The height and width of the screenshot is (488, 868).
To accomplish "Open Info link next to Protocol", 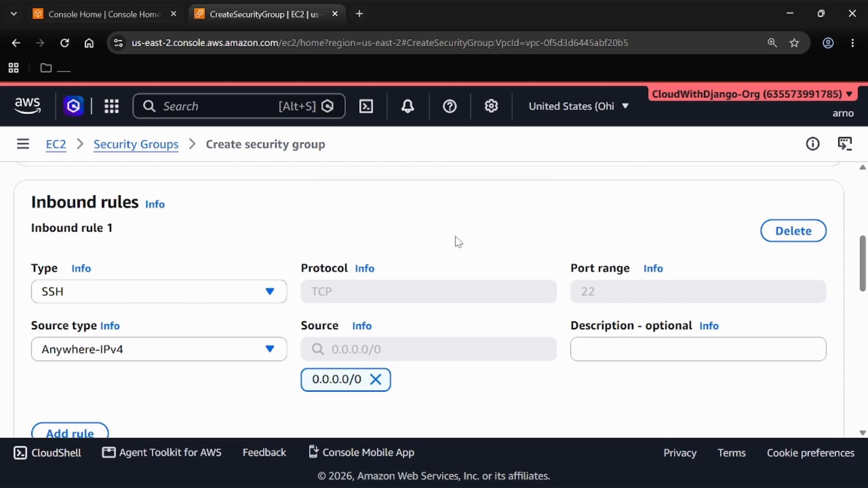I will click(364, 268).
